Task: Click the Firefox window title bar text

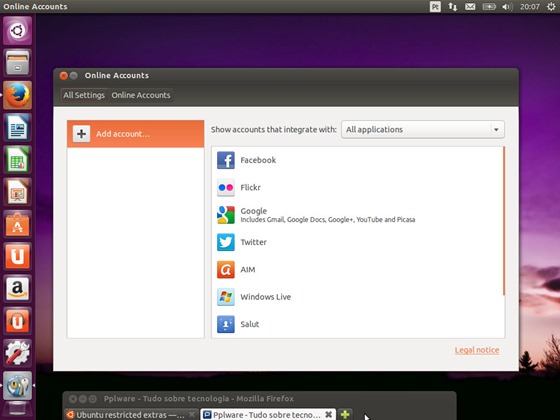Action: pos(199,399)
